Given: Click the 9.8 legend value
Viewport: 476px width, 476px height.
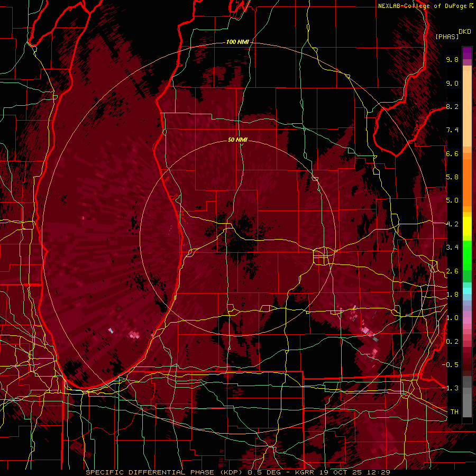Looking at the screenshot, I should 452,59.
